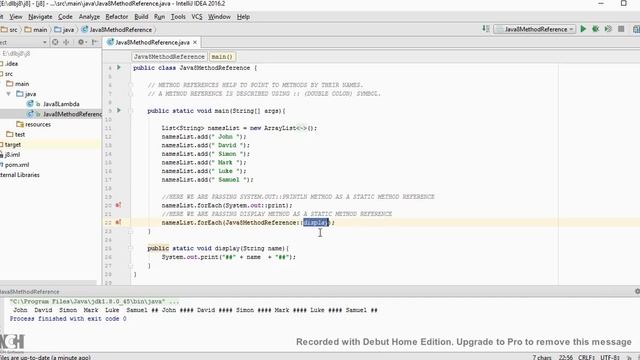Screen dimensions: 640x360
Task: Open the Navigate menu
Action: [40, 17]
